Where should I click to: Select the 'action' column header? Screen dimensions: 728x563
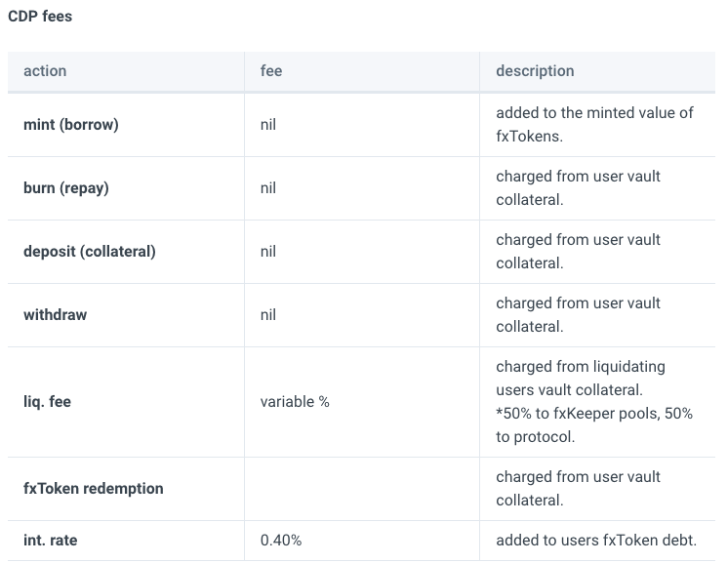pyautogui.click(x=45, y=71)
